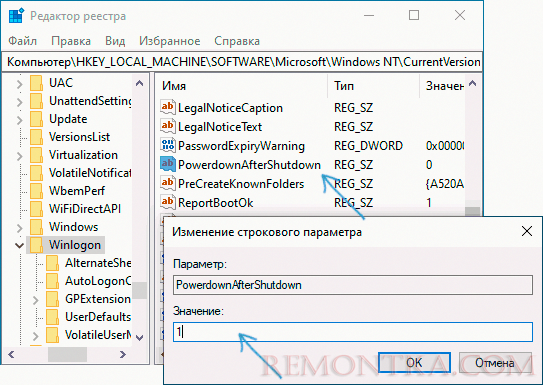The height and width of the screenshot is (385, 543).
Task: Expand the Update tree node
Action: click(20, 120)
